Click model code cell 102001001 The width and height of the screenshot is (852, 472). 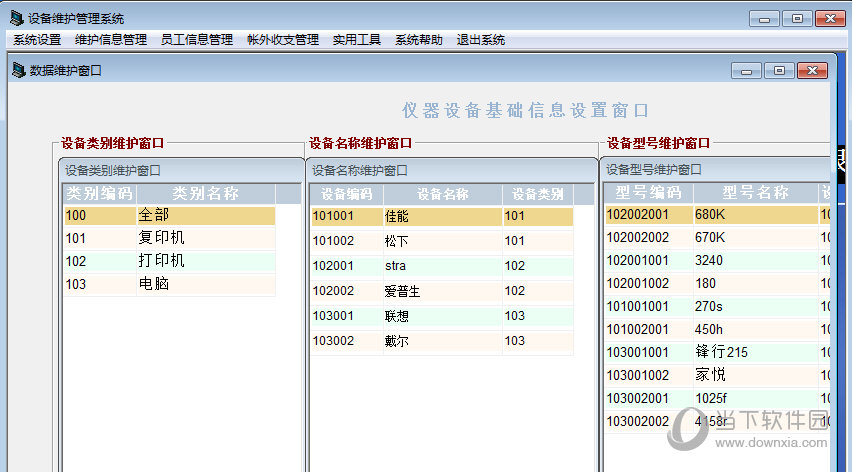point(649,261)
